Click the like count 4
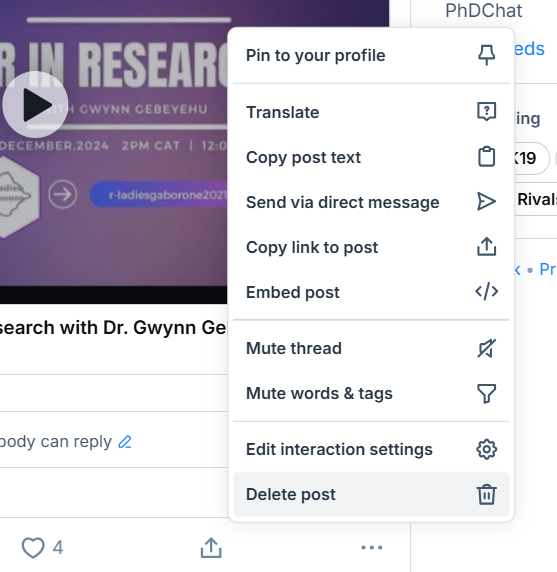557x572 pixels. [58, 548]
